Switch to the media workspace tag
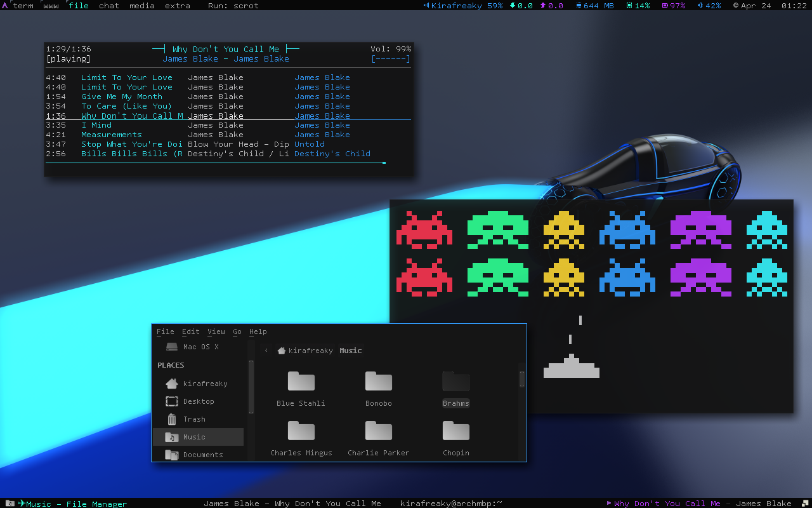Viewport: 812px width, 508px height. [142, 6]
